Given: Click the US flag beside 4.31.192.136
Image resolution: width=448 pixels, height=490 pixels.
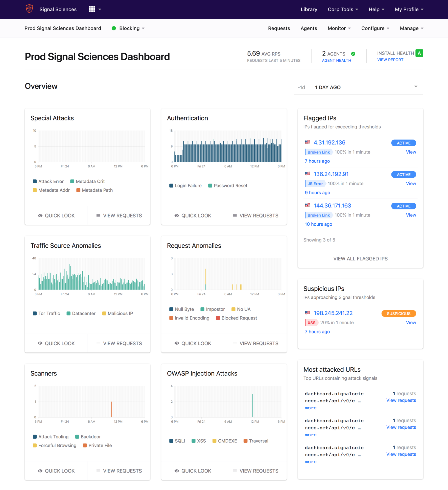Looking at the screenshot, I should coord(308,142).
